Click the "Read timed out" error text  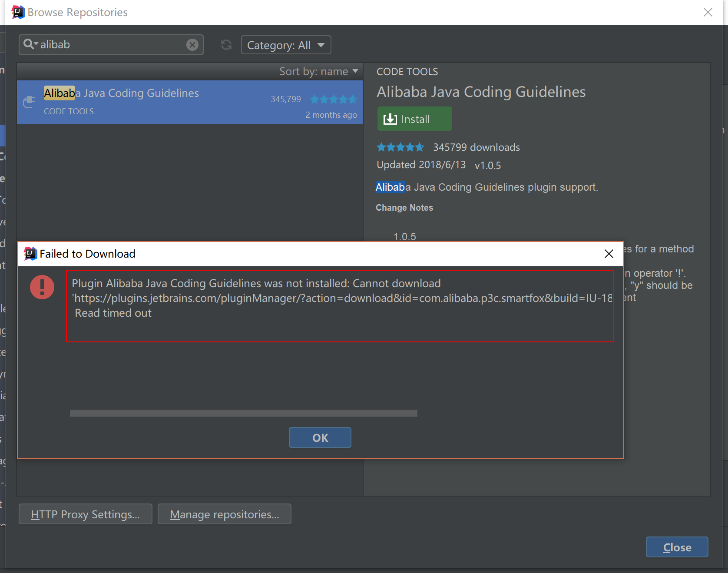click(113, 313)
